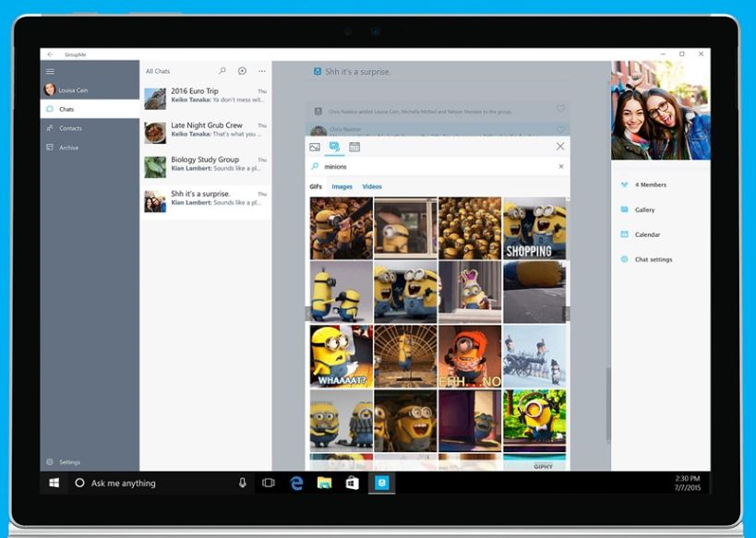Open Archive in the sidebar
Viewport: 756px width, 538px height.
pyautogui.click(x=90, y=148)
